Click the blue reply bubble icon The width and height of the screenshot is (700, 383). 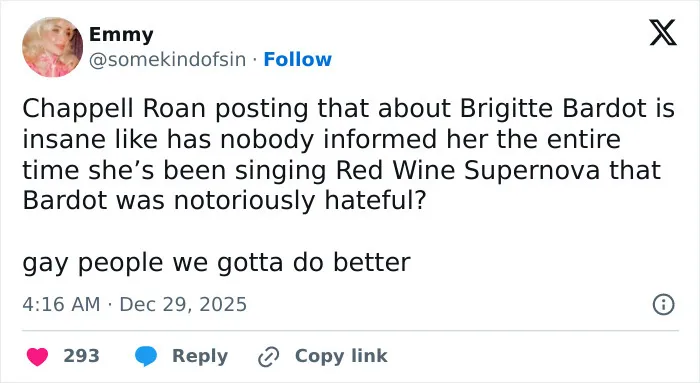(x=146, y=356)
